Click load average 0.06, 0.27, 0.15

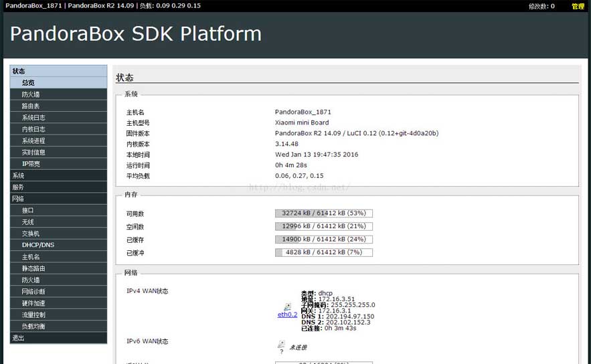click(x=299, y=175)
